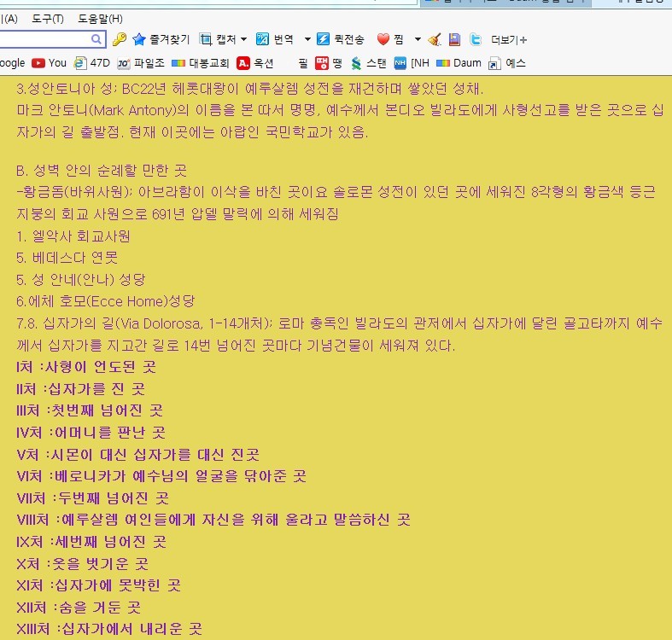Click line 'II처 :십자가를 진 곳'

pos(80,389)
